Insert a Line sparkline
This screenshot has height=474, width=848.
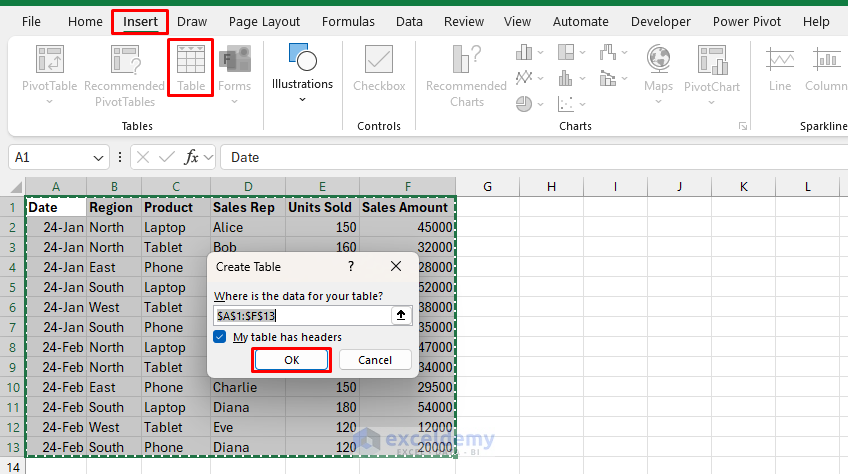coord(780,69)
